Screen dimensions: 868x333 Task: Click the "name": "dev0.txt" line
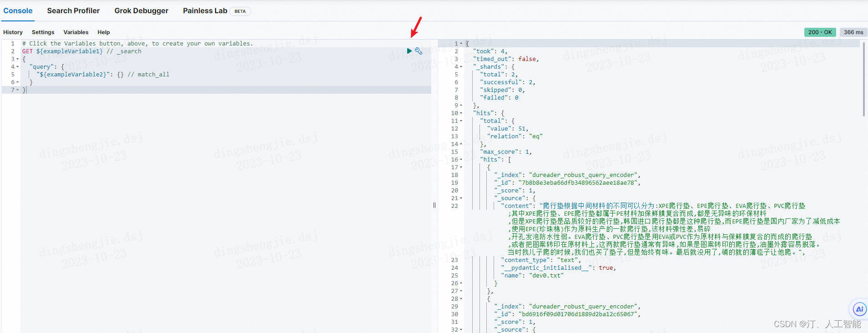coord(533,276)
